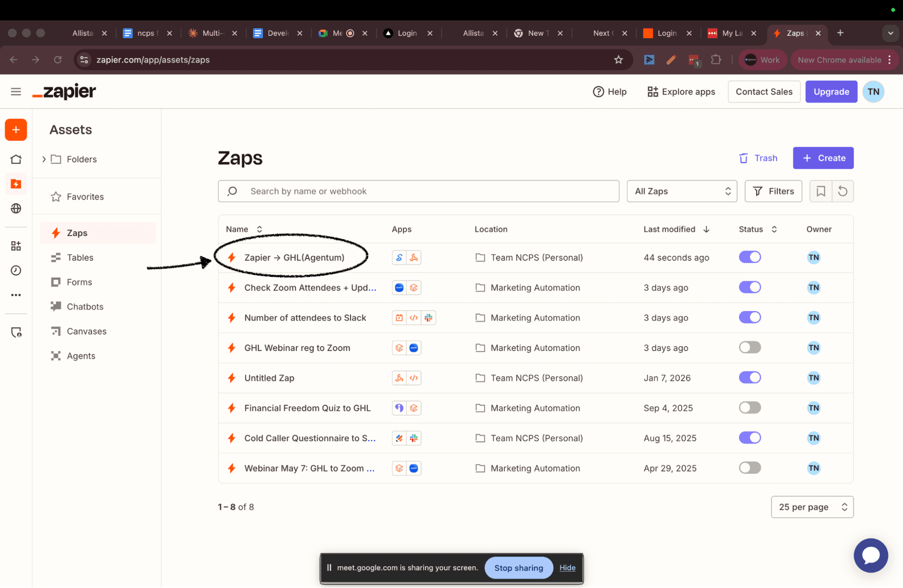Open Explore apps
Screen dimensions: 903x588
681,92
